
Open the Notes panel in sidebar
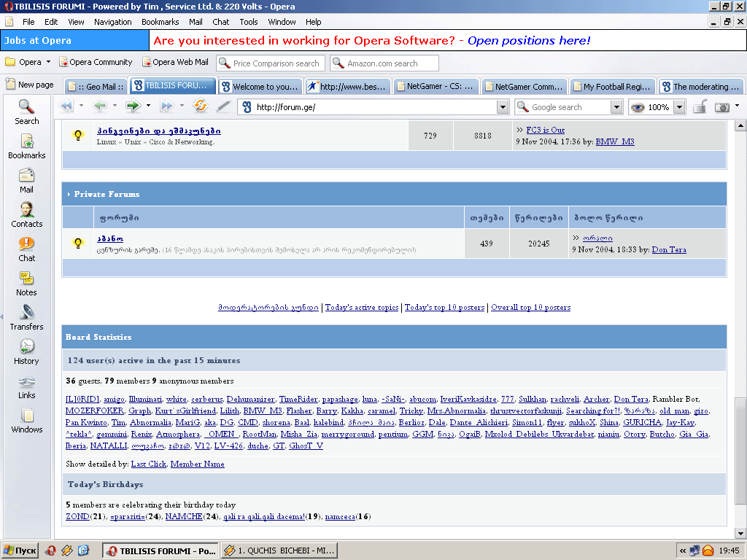click(27, 284)
